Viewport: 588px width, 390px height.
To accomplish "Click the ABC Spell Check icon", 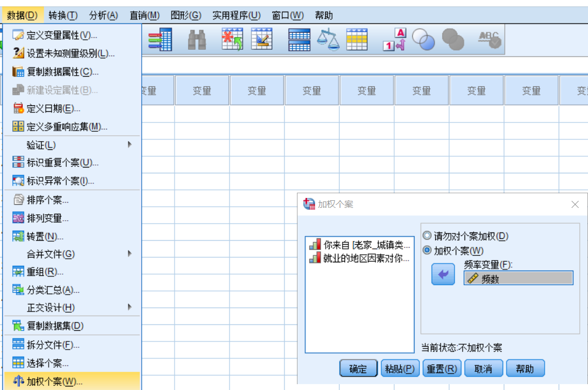I will [490, 39].
